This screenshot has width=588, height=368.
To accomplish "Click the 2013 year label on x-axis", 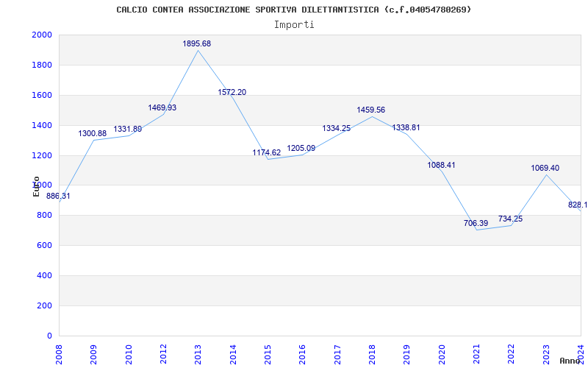I will tap(198, 355).
